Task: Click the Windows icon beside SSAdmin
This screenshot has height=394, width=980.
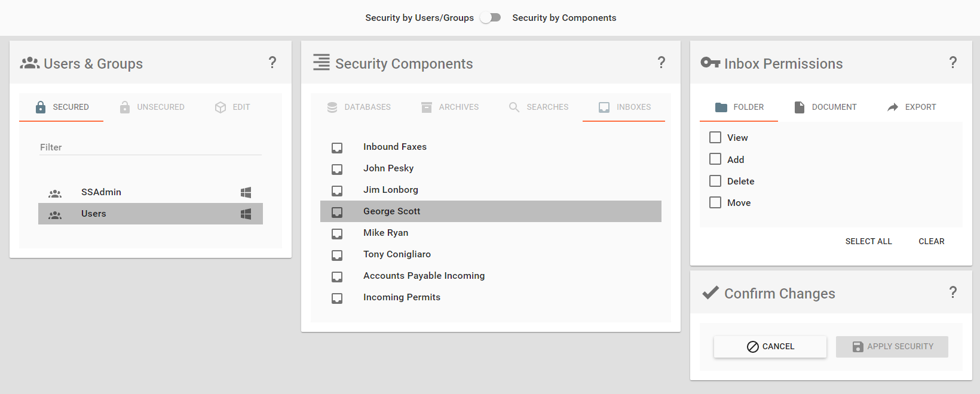Action: 246,192
